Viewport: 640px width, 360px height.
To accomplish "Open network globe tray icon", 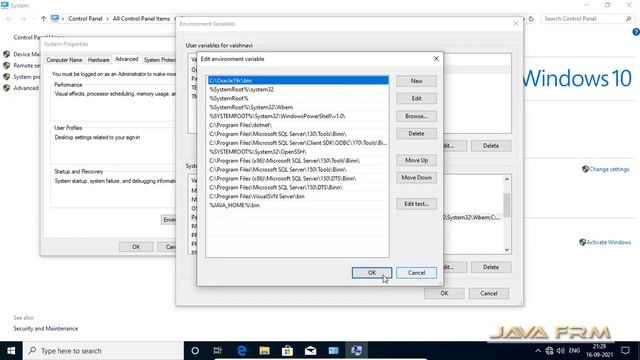I will [x=549, y=351].
